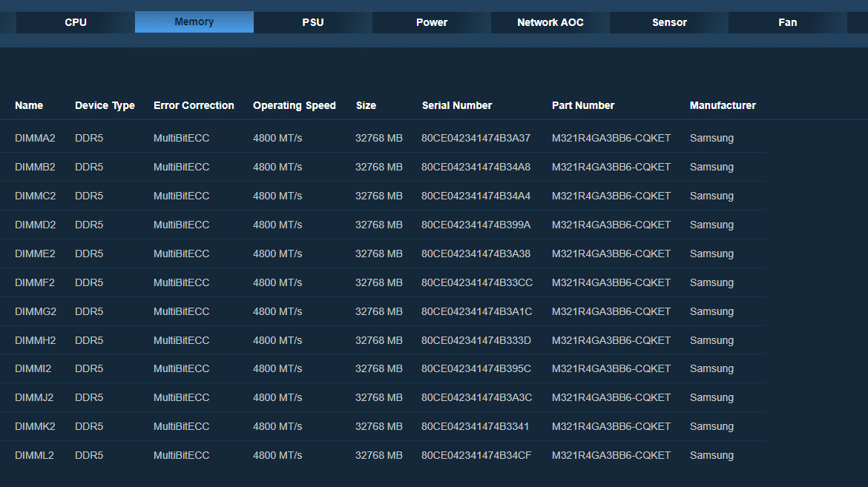Click serial number 80CE042341474B34CF
The width and height of the screenshot is (868, 487).
pos(476,455)
